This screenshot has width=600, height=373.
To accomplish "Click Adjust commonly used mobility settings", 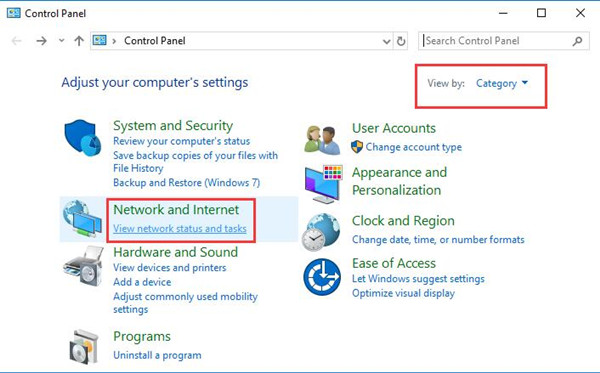I will coord(185,303).
